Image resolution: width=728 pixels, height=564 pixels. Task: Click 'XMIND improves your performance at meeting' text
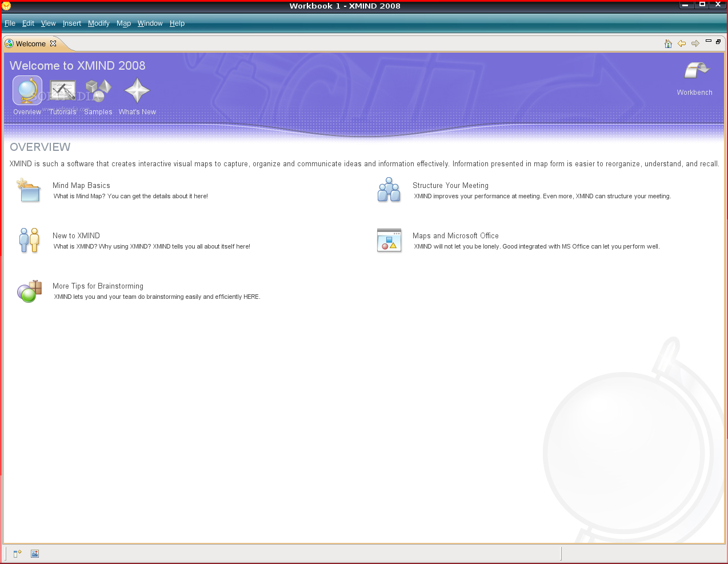(542, 196)
